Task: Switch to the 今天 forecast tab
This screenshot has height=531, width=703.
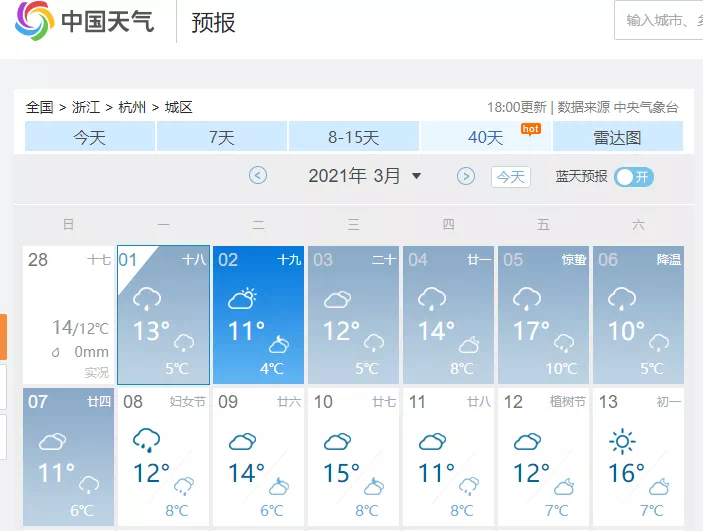Action: (89, 137)
